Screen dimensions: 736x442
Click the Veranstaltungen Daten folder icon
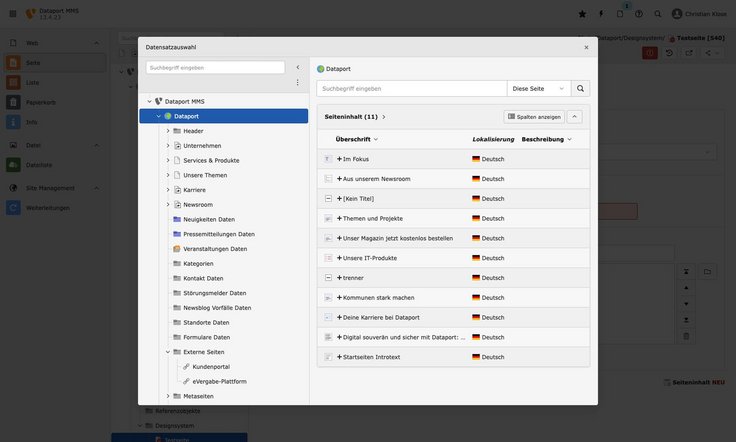pyautogui.click(x=177, y=249)
